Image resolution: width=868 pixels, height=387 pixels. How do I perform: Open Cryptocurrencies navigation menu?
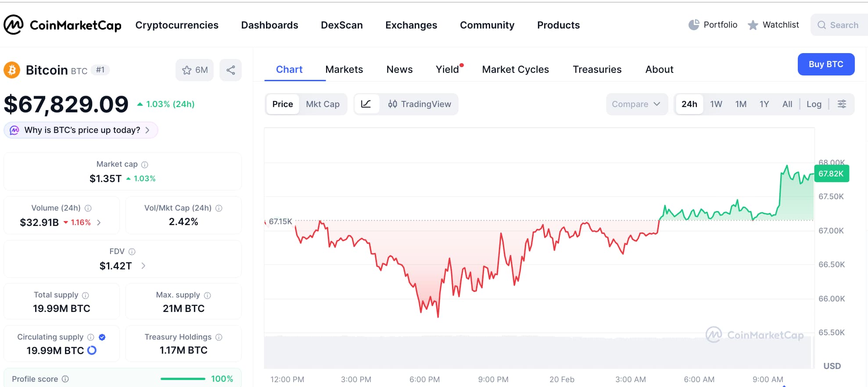177,25
